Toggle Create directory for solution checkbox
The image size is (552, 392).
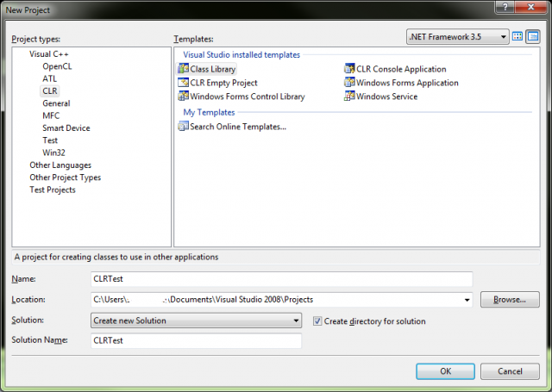tap(317, 321)
